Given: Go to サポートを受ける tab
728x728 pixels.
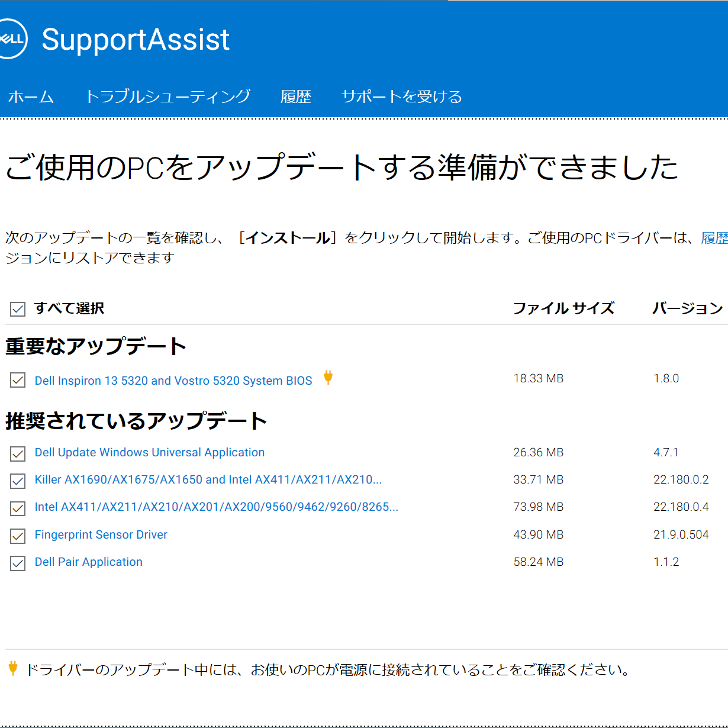Looking at the screenshot, I should [x=402, y=96].
